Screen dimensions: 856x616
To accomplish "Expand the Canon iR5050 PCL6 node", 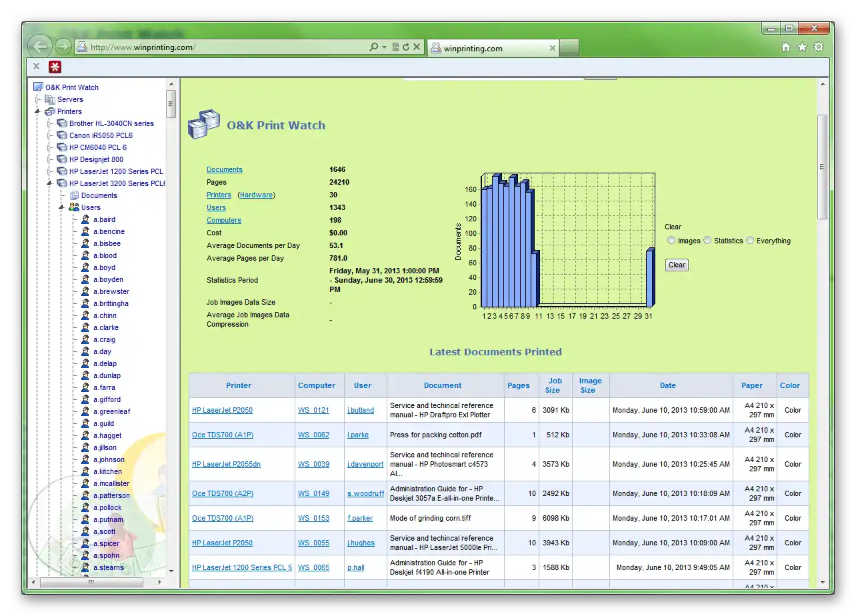I will click(x=51, y=135).
